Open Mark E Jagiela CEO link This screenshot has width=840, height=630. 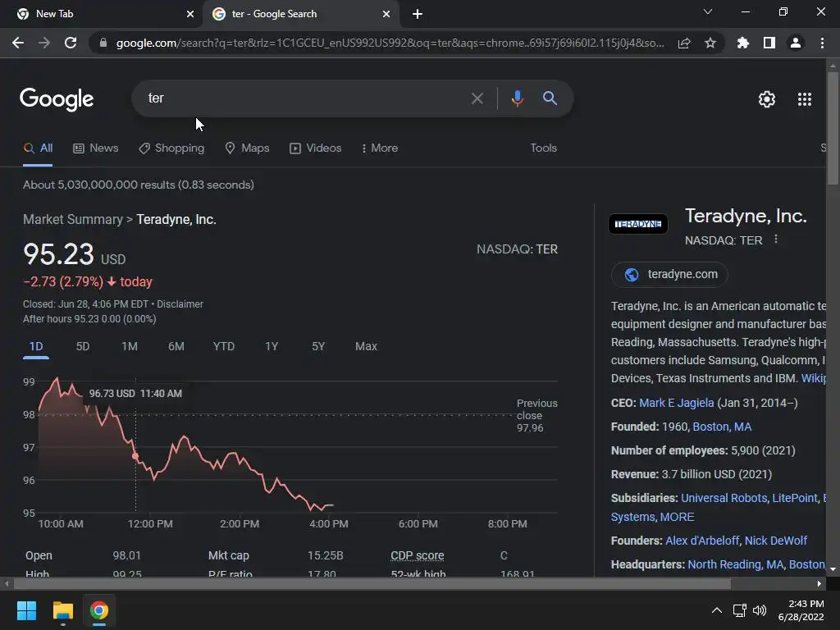click(x=677, y=403)
